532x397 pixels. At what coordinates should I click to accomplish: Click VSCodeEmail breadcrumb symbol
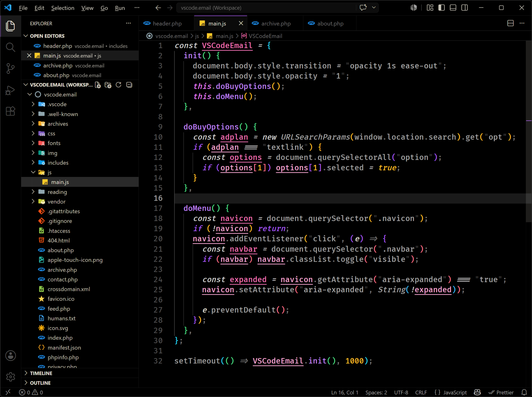point(262,36)
